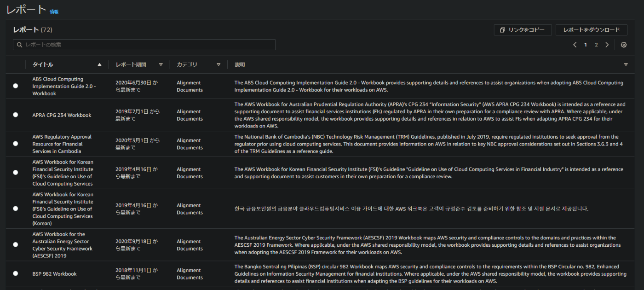Click Alignment Documents in APRA row
The height and width of the screenshot is (290, 644).
190,115
